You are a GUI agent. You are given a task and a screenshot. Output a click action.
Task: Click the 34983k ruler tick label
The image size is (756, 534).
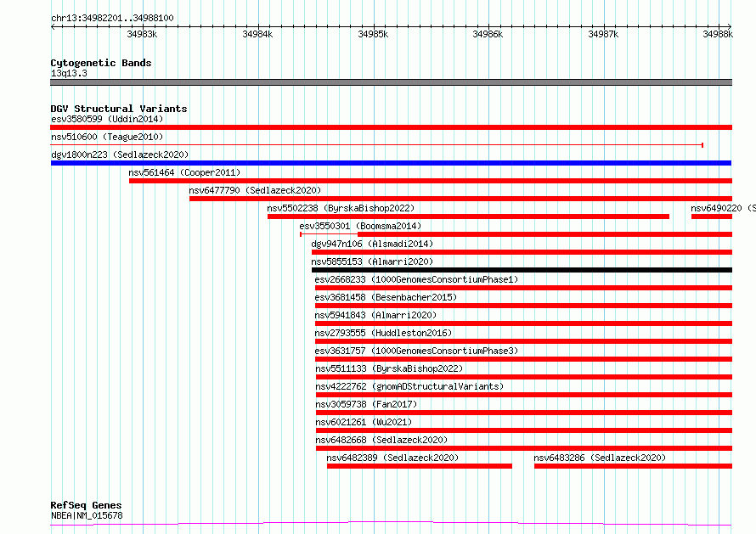[x=142, y=34]
